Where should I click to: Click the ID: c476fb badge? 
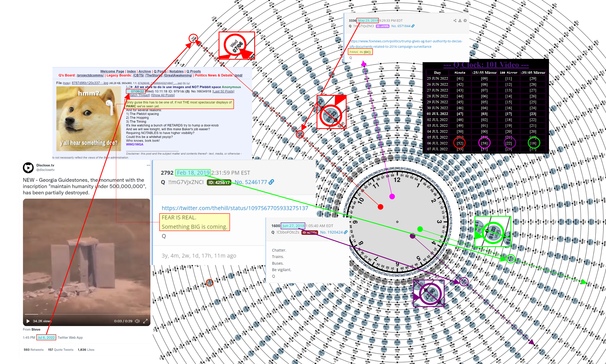tap(382, 26)
